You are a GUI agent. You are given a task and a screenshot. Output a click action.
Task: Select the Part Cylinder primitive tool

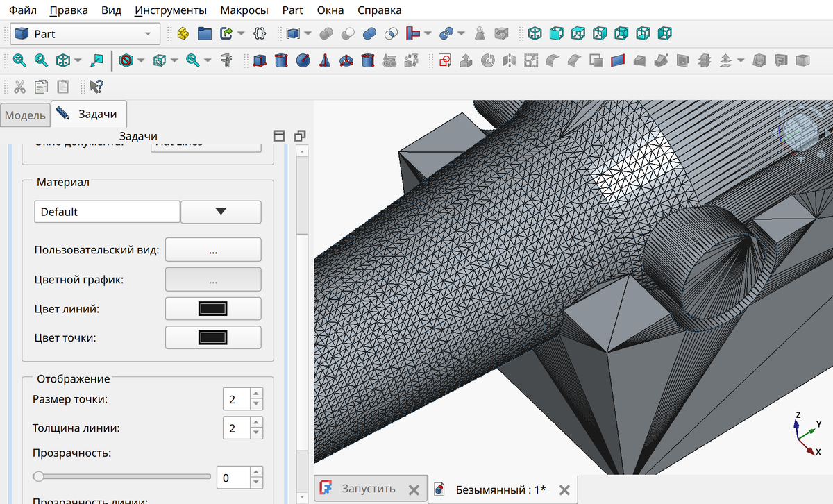click(280, 60)
